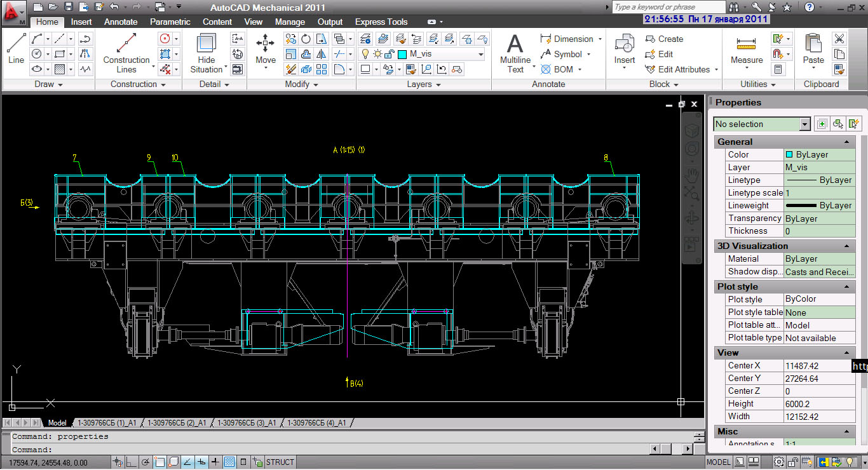Toggle STRUCT mode in the status bar
868x470 pixels.
pyautogui.click(x=280, y=462)
